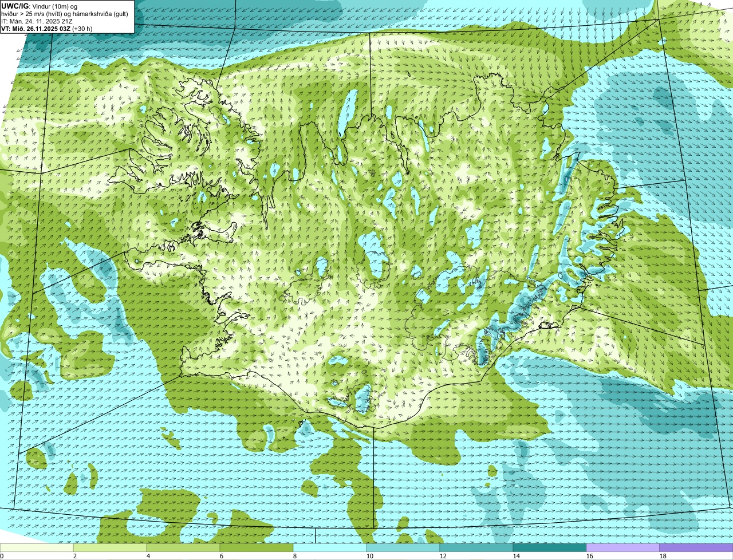Click the title line 'UWC/IG: Vindur (10m) og'
Screen dimensions: 733x560
pyautogui.click(x=39, y=6)
